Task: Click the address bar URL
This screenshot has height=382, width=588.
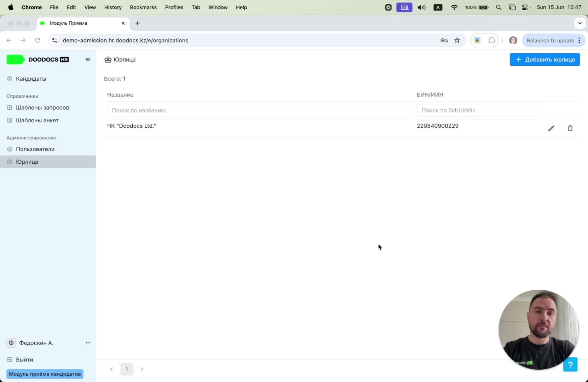Action: pyautogui.click(x=126, y=40)
